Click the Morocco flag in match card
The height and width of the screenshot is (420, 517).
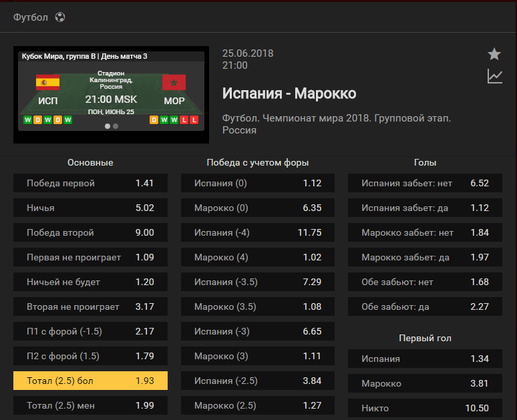174,82
